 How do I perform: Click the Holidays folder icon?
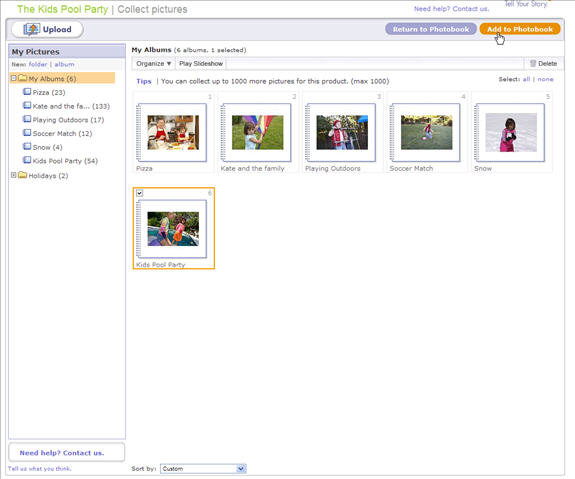(22, 175)
